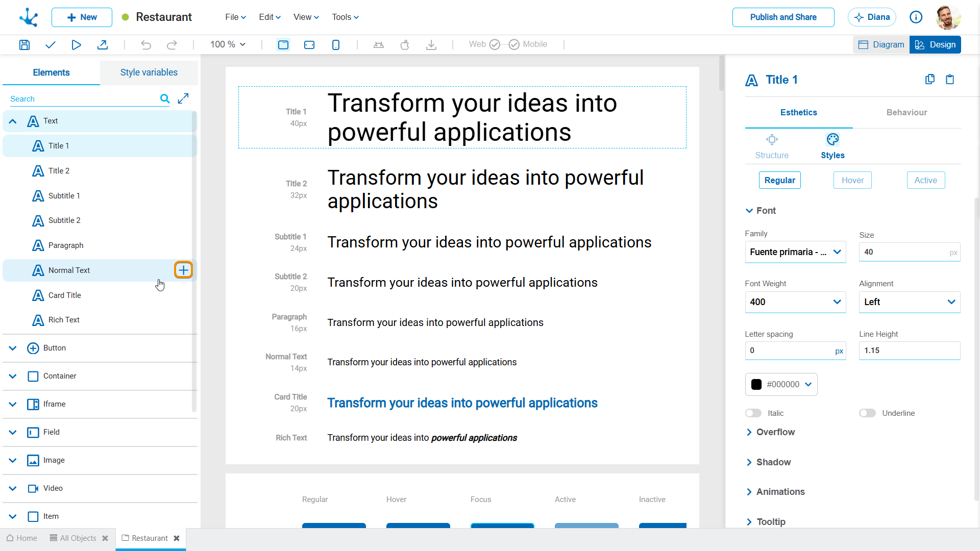
Task: Open the Alignment dropdown
Action: pyautogui.click(x=910, y=302)
